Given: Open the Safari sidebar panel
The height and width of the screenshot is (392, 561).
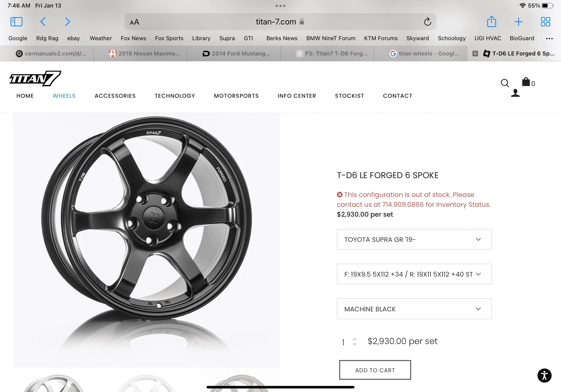Looking at the screenshot, I should (x=16, y=22).
